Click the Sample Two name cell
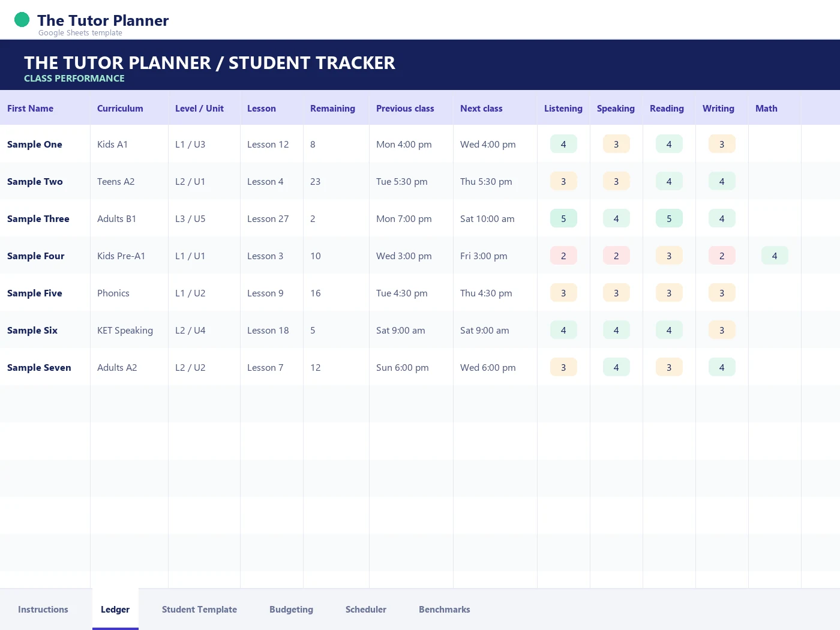Image resolution: width=840 pixels, height=630 pixels. [x=45, y=181]
